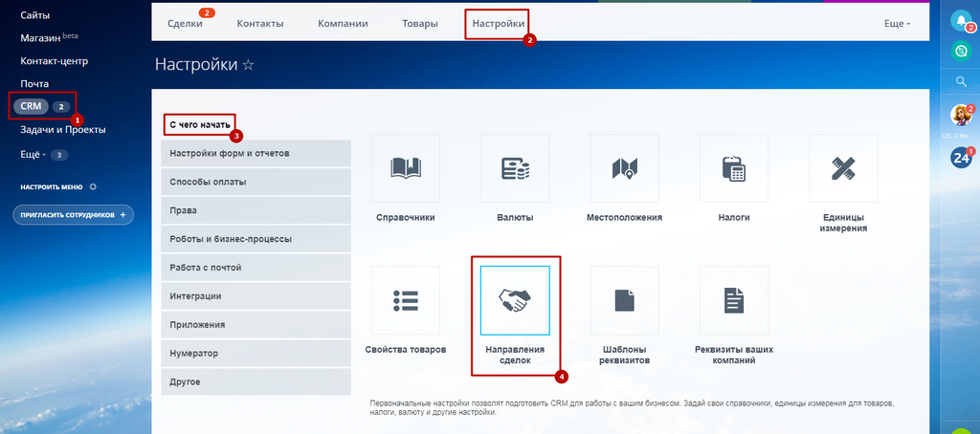Select С чего начать section
Screen dimensions: 980x434
coord(201,124)
